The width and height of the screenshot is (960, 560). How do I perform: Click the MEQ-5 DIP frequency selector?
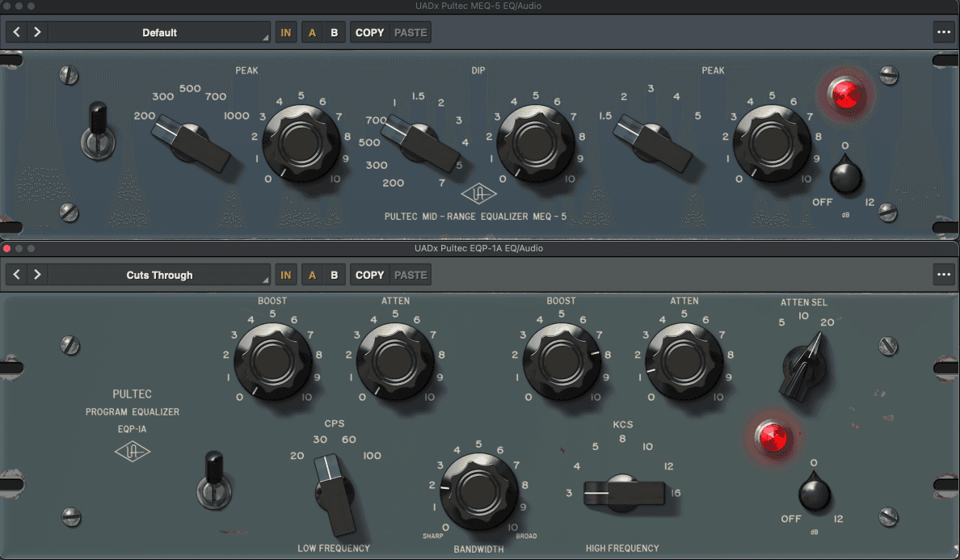pyautogui.click(x=421, y=142)
